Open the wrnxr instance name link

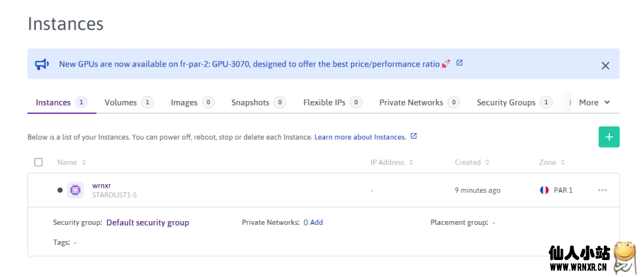point(101,186)
